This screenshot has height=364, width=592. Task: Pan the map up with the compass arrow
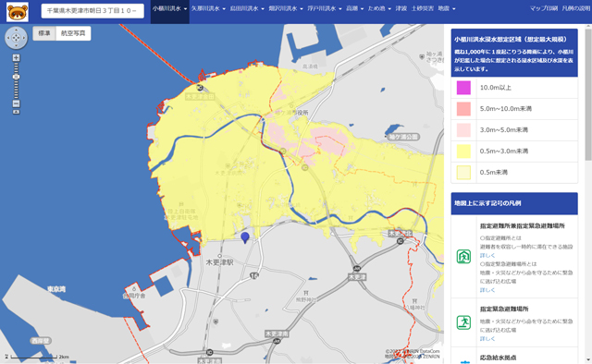coord(16,30)
